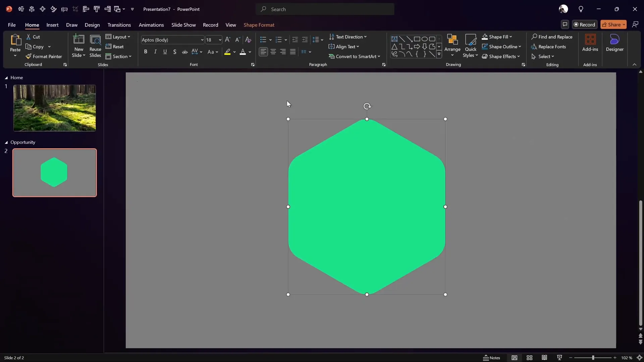The image size is (644, 362).
Task: Open Arrange options
Action: click(x=452, y=46)
